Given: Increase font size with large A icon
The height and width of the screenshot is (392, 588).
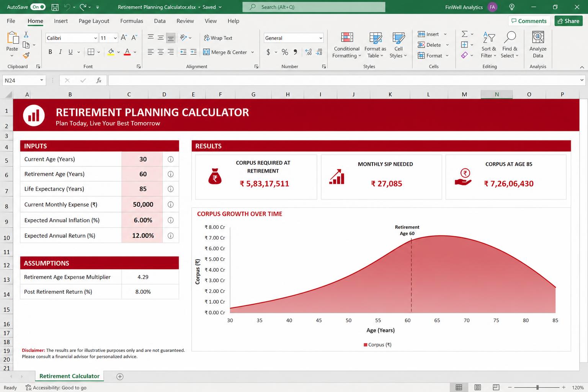Looking at the screenshot, I should pos(124,38).
